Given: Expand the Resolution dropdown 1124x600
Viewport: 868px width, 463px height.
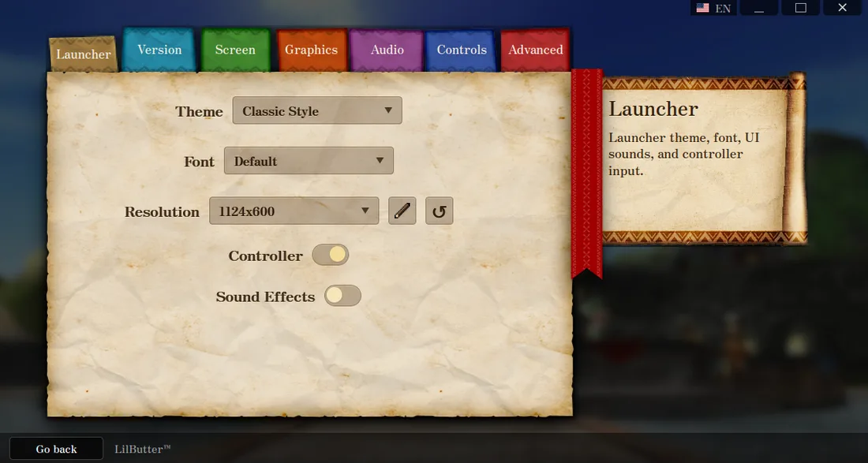Looking at the screenshot, I should pos(294,211).
